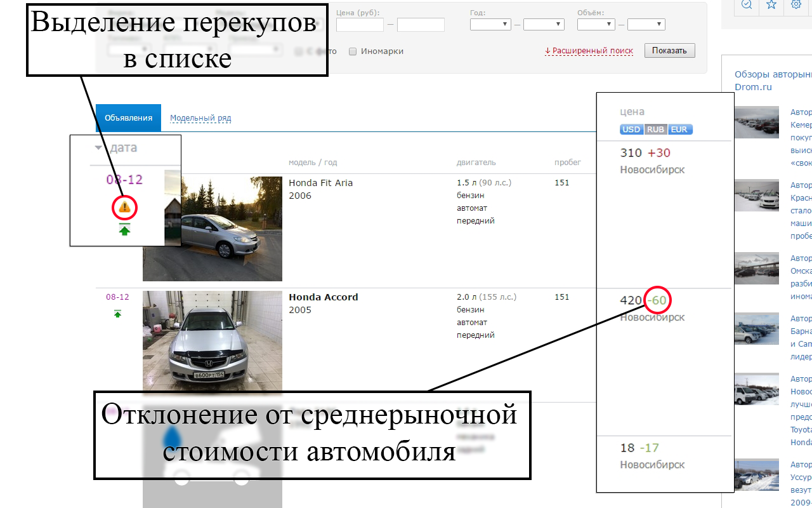Click the green raise-listing arrow in the Honda Accord row
Image resolution: width=812 pixels, height=508 pixels.
click(117, 314)
